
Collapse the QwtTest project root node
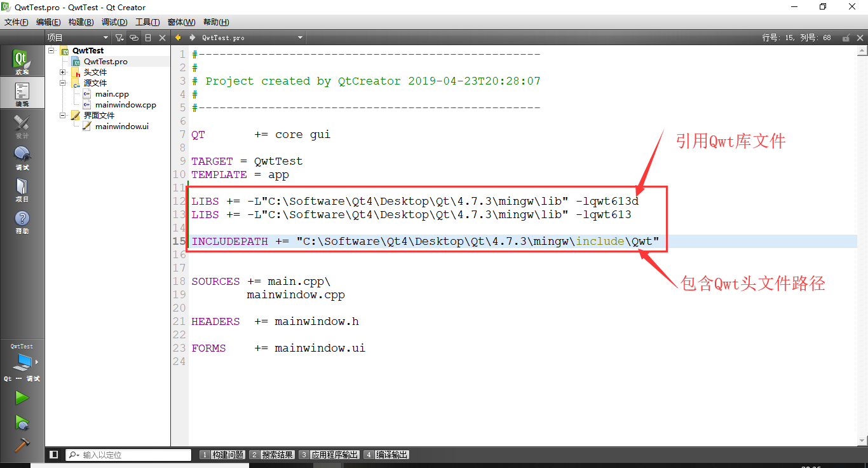[x=51, y=50]
